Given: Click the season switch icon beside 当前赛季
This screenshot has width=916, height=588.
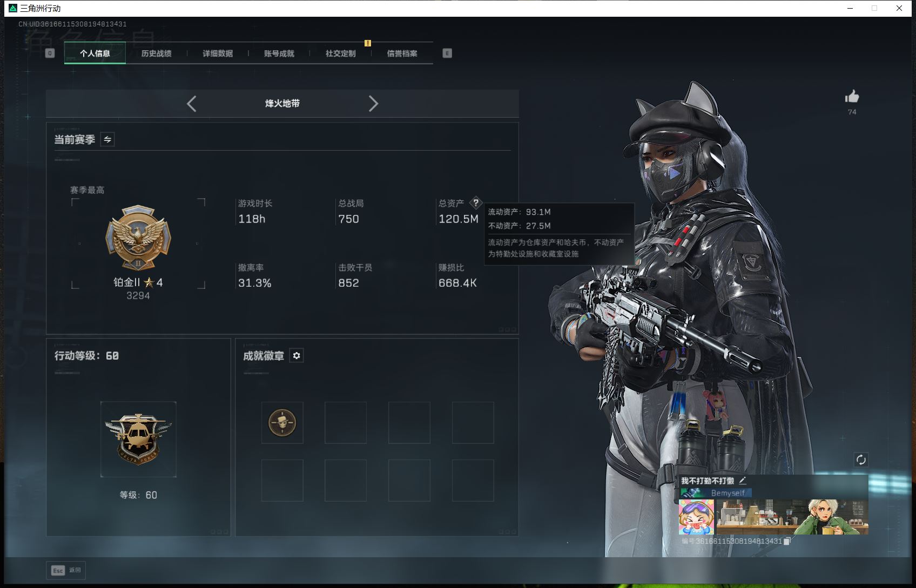Looking at the screenshot, I should (x=107, y=140).
